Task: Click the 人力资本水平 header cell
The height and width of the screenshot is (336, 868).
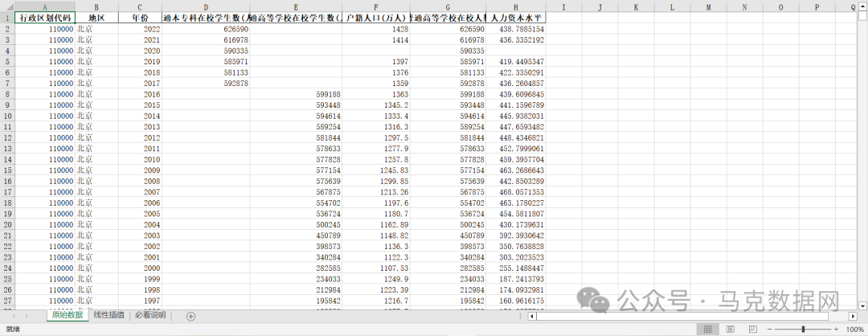Action: coord(516,18)
